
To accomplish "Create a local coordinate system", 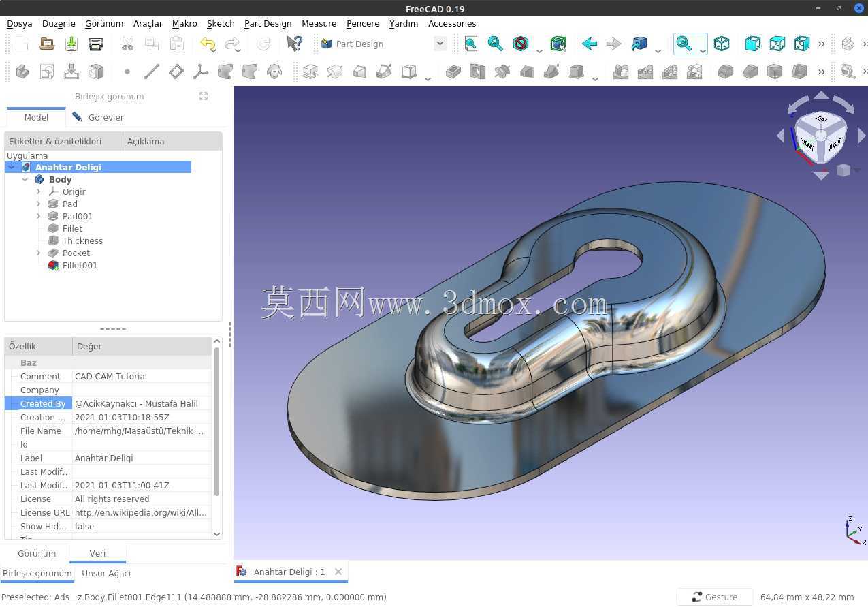I will click(x=201, y=72).
